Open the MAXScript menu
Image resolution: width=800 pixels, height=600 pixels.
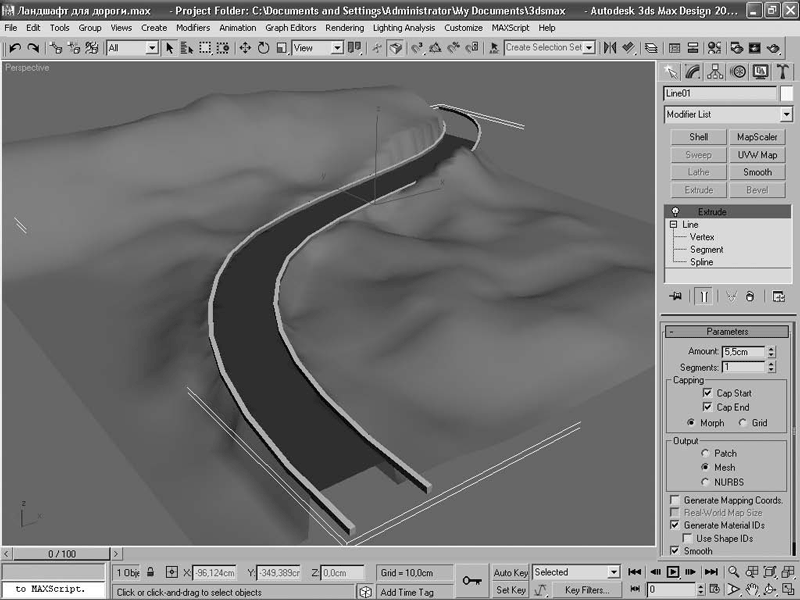(510, 28)
